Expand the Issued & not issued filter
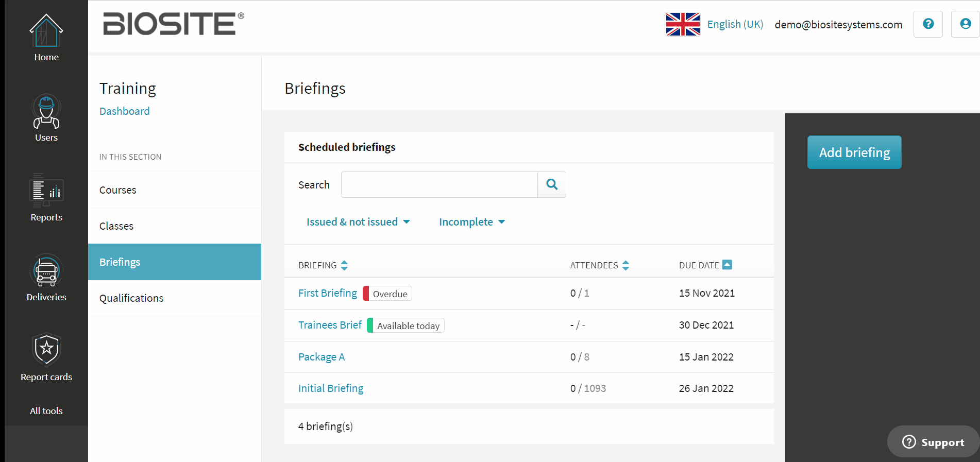 358,222
